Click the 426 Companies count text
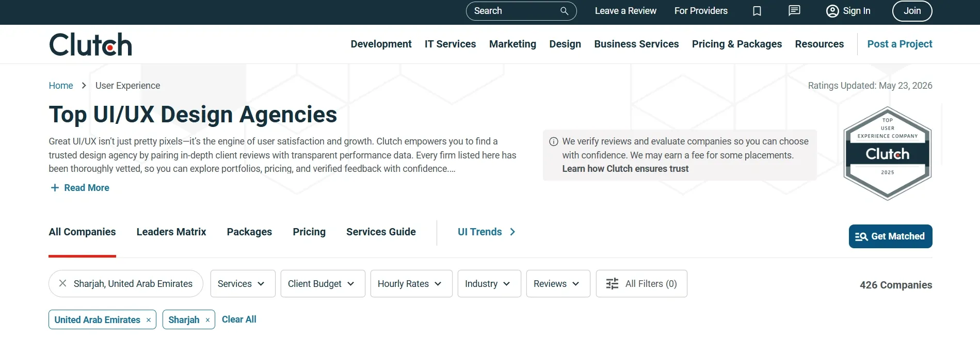980x337 pixels. 896,285
